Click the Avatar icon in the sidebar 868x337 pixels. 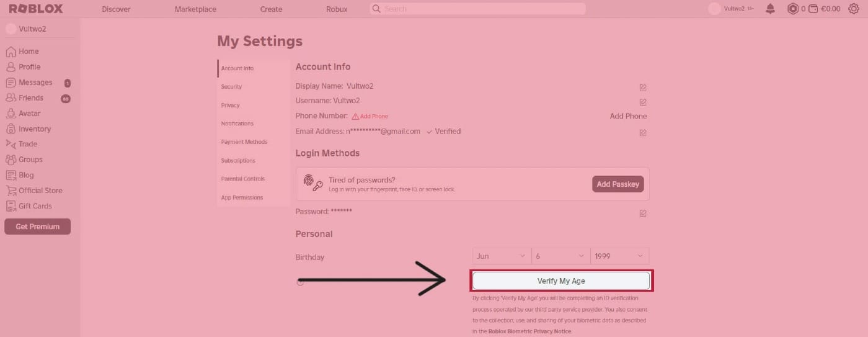click(x=11, y=114)
